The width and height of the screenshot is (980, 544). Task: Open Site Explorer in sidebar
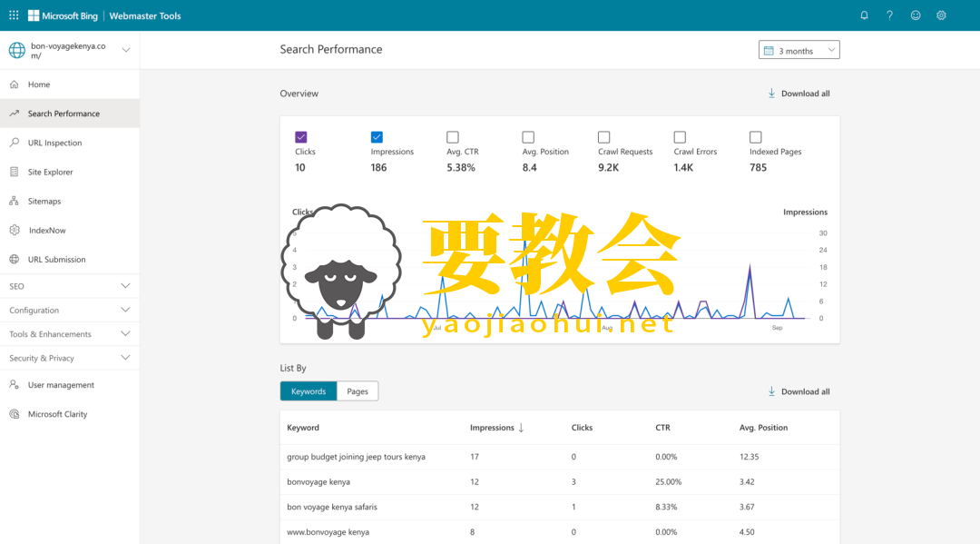[69, 172]
